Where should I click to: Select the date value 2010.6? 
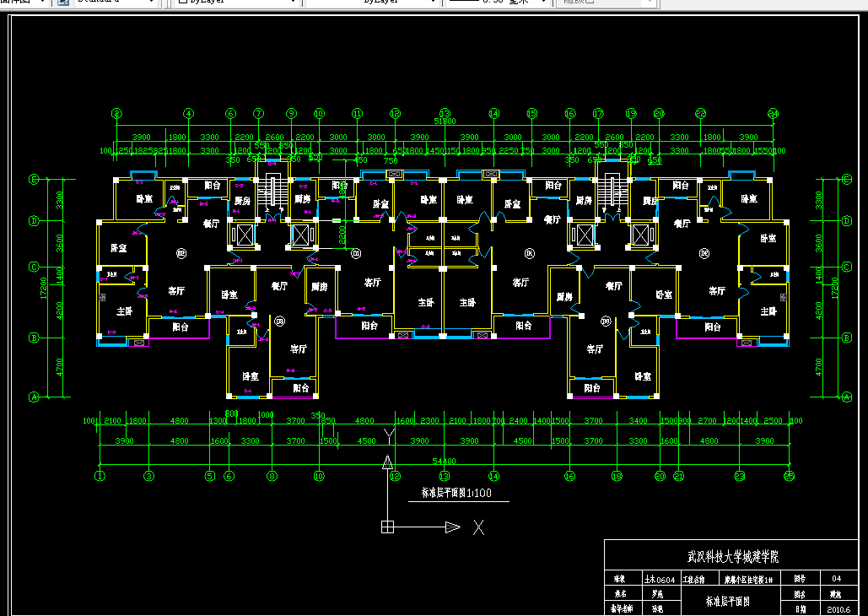click(838, 609)
